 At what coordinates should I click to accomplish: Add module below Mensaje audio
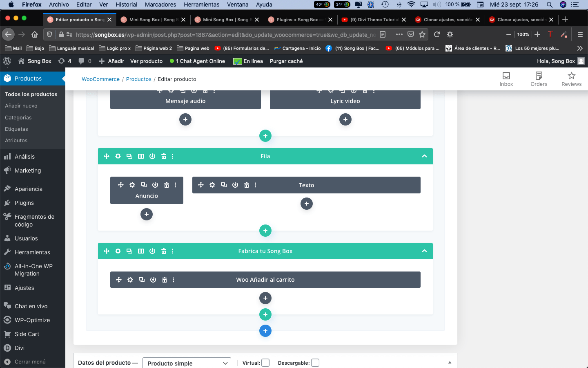click(185, 119)
